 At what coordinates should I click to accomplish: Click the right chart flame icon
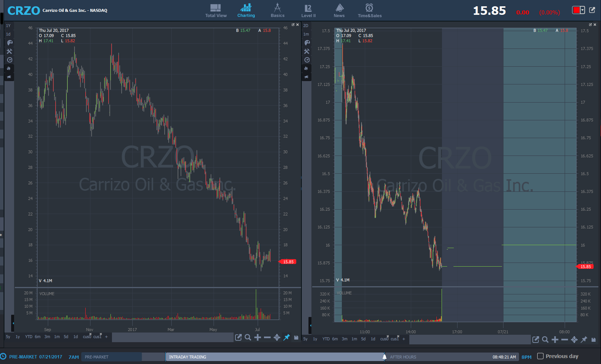click(x=306, y=68)
